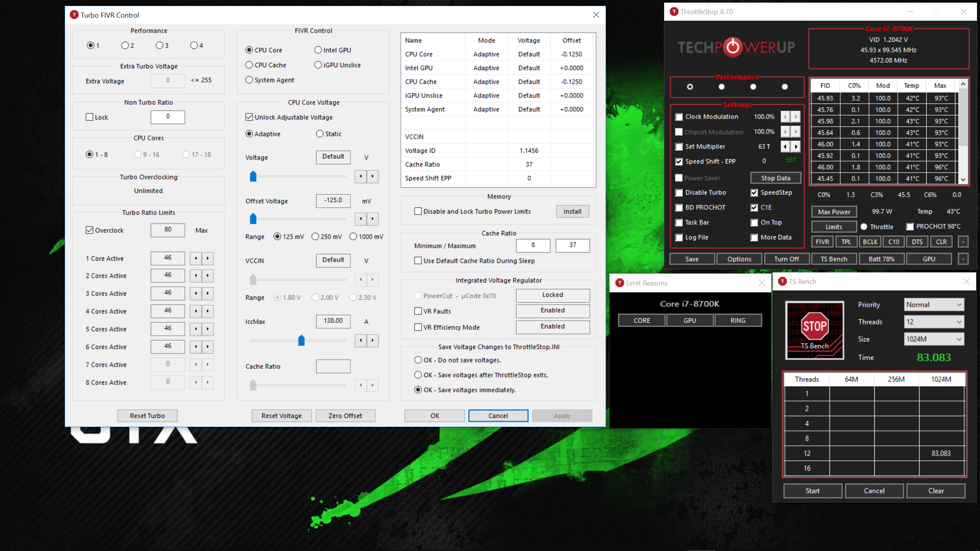This screenshot has width=980, height=551.
Task: Open the Size dropdown showing 1024M
Action: tap(934, 339)
